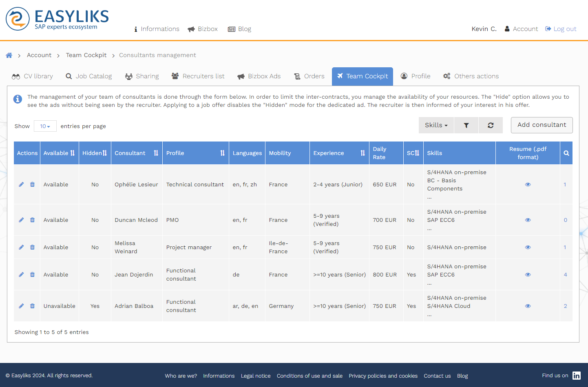Open the Skills dropdown filter
This screenshot has width=588, height=387.
coord(436,126)
